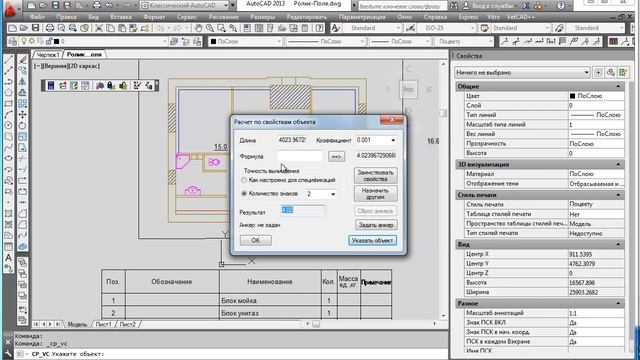Select the Array tool

(x=22, y=104)
